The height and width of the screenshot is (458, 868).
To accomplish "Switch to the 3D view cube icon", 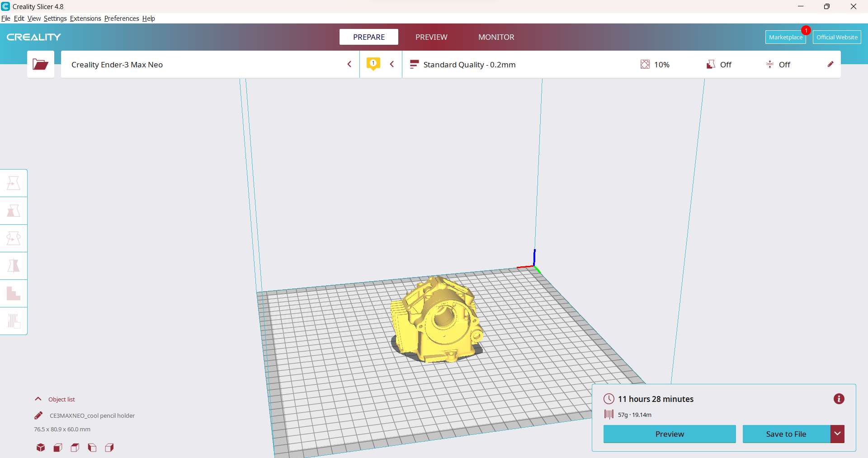I will 41,448.
